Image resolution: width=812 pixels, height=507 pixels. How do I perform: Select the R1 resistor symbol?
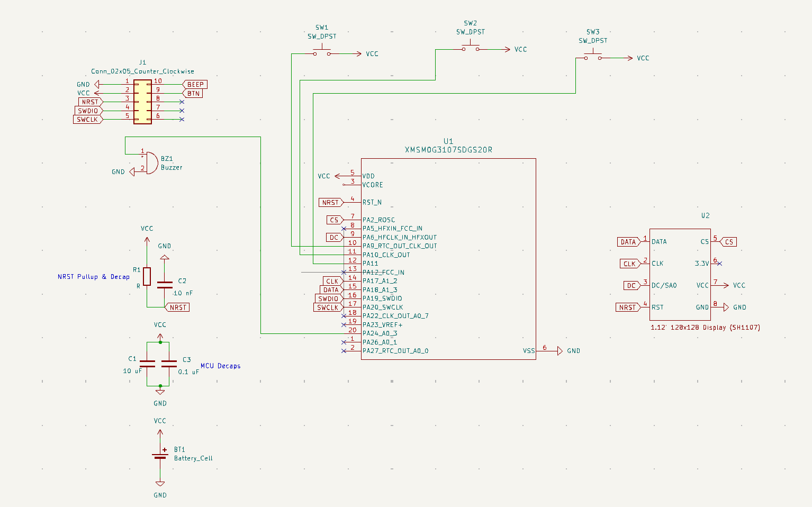click(x=147, y=276)
